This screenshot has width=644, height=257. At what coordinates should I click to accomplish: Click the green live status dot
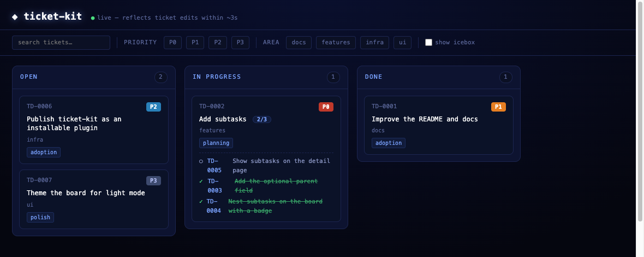(x=93, y=18)
